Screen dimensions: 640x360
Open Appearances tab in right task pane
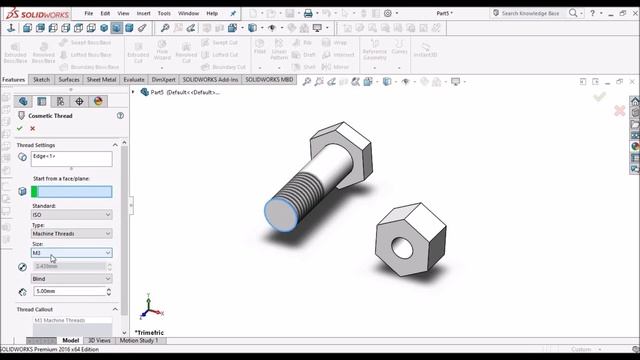coord(635,146)
